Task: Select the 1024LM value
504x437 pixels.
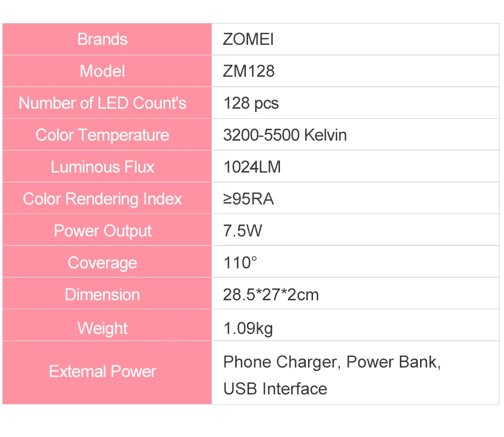Action: click(253, 167)
